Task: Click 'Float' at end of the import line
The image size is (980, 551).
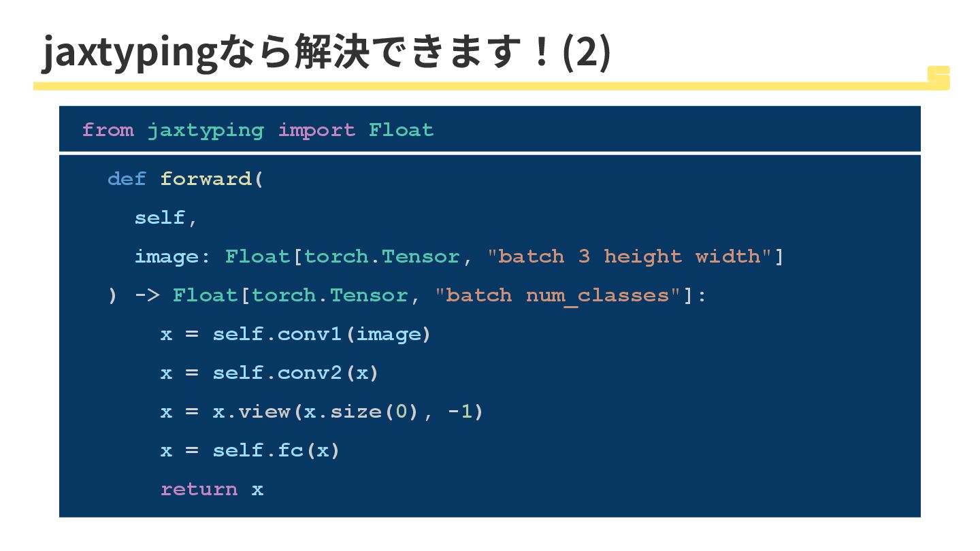Action: pos(401,130)
